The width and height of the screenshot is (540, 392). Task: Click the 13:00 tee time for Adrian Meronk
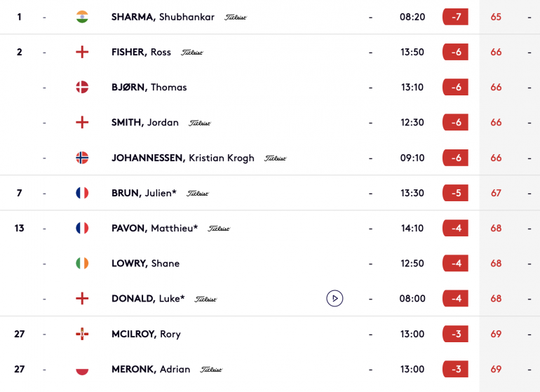point(412,369)
